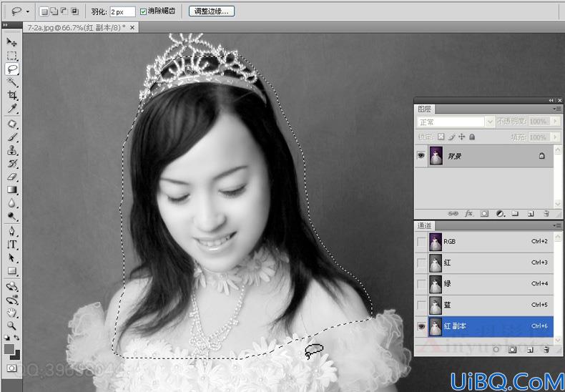
Task: Close the 7-2a.jpg document tab
Action: pos(132,27)
